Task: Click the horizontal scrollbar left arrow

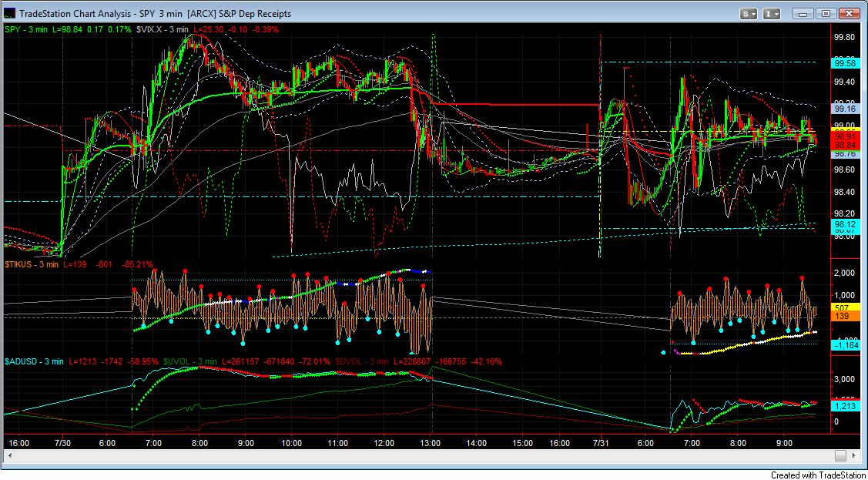Action: pos(9,455)
